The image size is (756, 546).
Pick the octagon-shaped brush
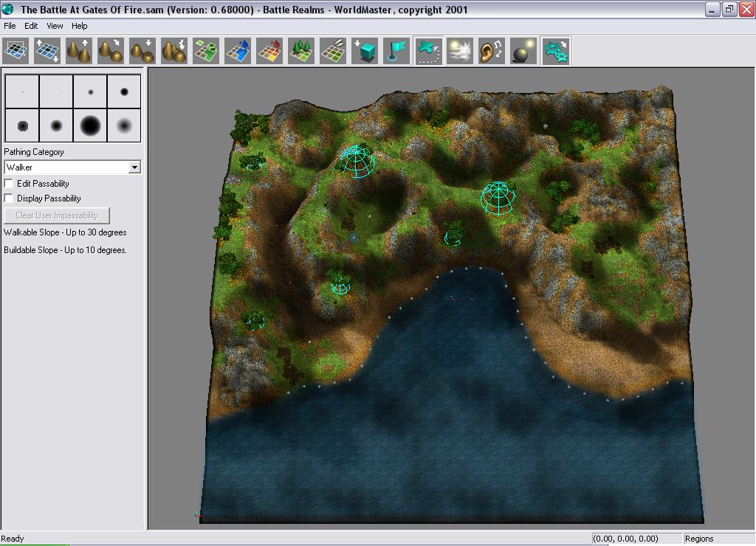[x=22, y=125]
